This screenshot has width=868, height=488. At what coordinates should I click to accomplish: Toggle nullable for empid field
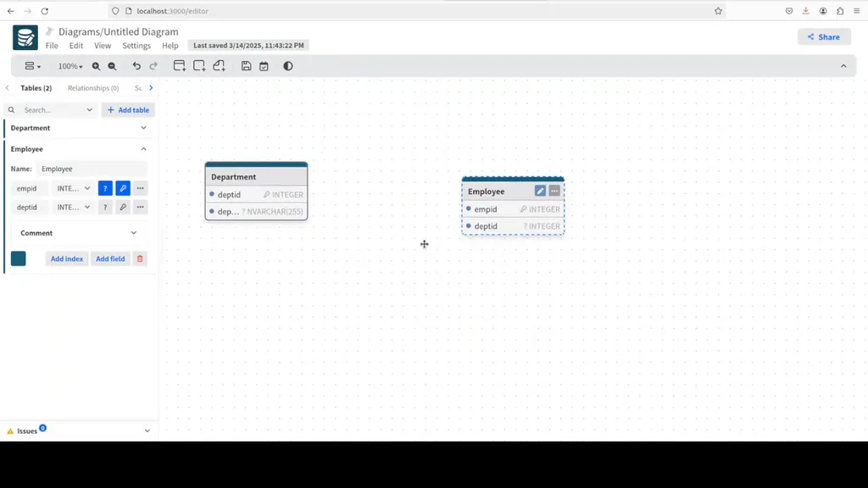pyautogui.click(x=105, y=188)
